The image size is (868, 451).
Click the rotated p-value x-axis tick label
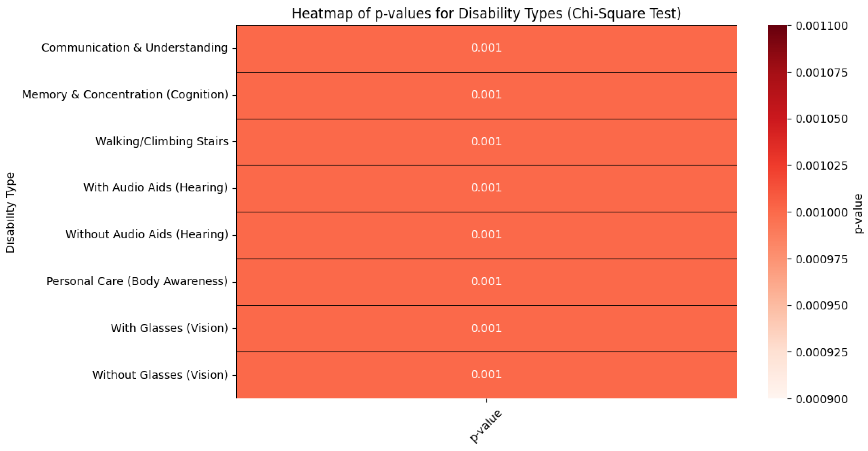point(485,426)
